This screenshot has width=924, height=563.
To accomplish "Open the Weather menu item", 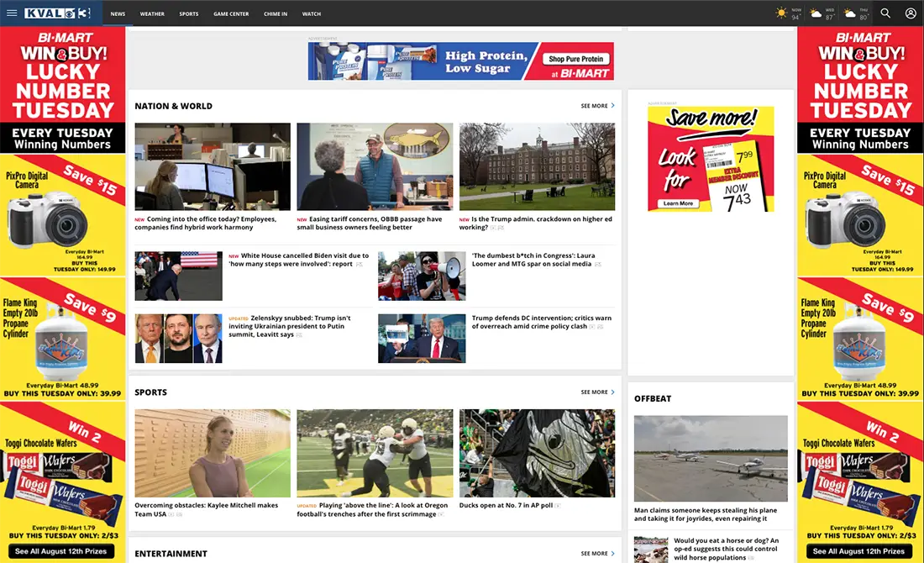I will (x=152, y=13).
